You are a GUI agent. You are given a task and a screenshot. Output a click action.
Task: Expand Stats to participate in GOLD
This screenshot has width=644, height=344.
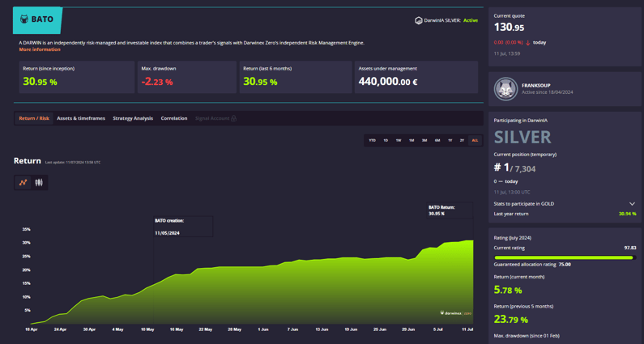[x=632, y=204]
